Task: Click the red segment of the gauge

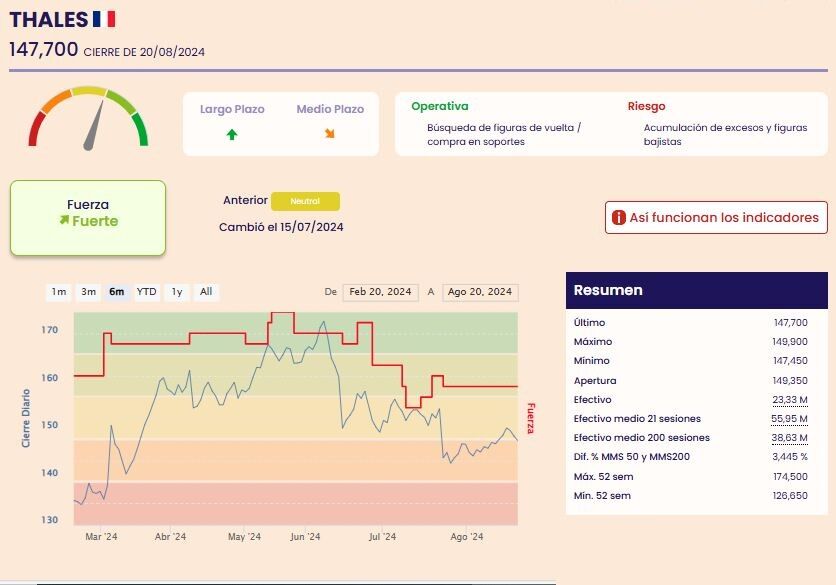Action: 35,129
